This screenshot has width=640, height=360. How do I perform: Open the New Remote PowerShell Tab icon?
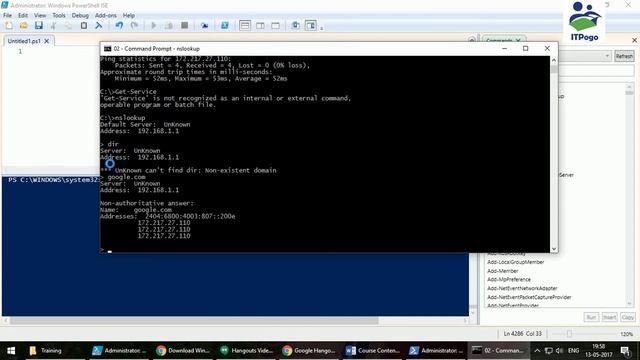[x=204, y=25]
